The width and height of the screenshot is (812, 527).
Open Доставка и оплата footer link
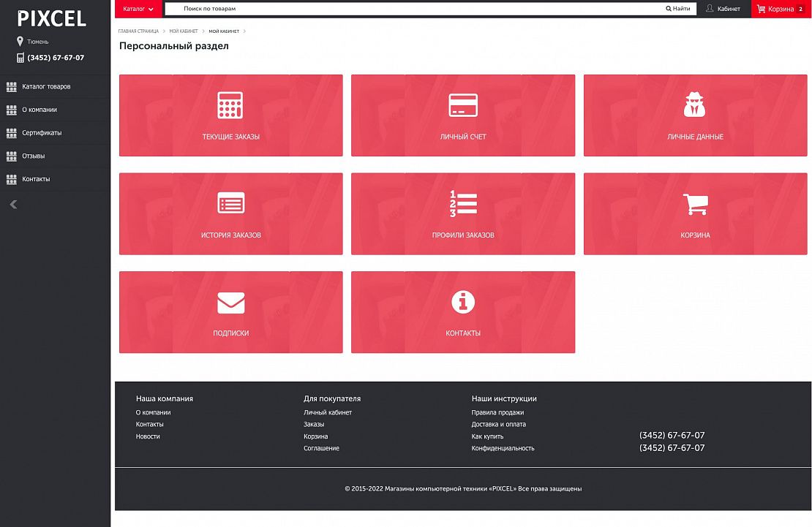(x=498, y=425)
